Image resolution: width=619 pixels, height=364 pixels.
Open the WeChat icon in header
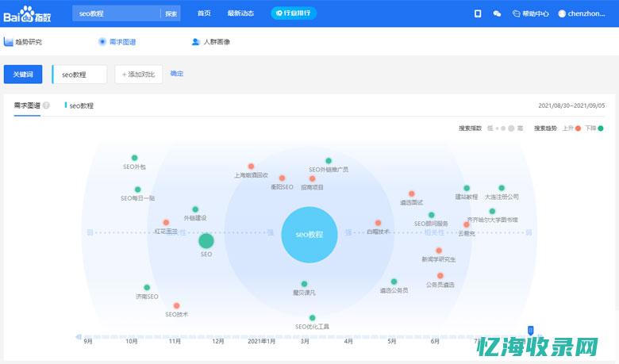tap(497, 13)
